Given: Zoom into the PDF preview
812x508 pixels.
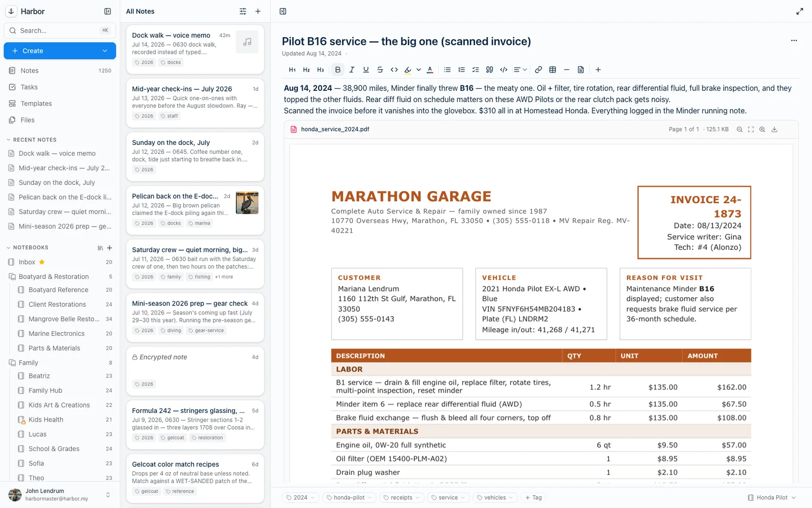Looking at the screenshot, I should 762,130.
